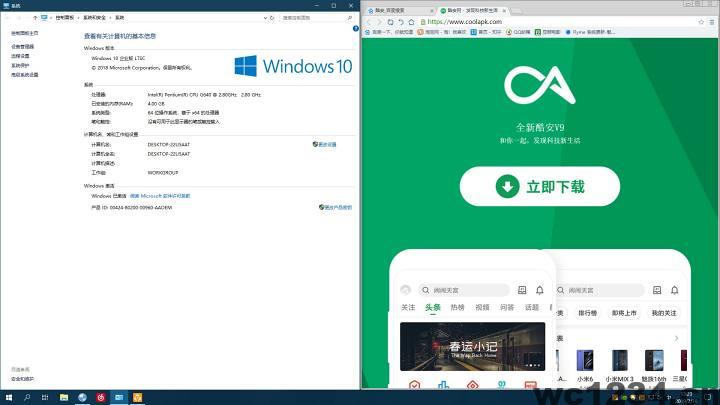Close the coolapk browser tab
Screen dimensions: 720x405
[x=504, y=10]
